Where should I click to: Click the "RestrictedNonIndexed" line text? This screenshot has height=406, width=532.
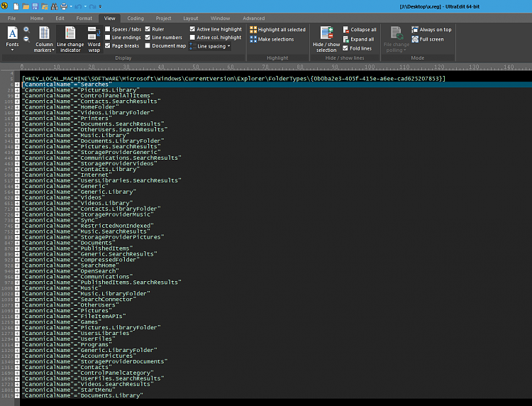coord(88,226)
